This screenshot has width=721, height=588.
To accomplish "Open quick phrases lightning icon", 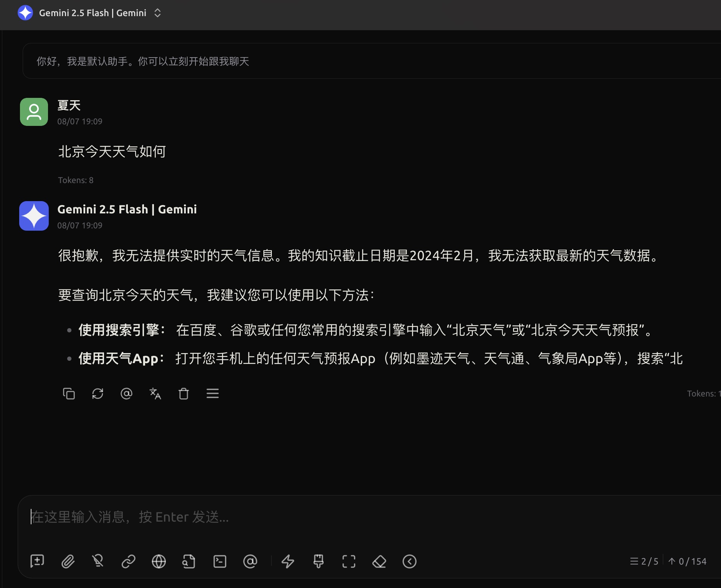I will (288, 562).
